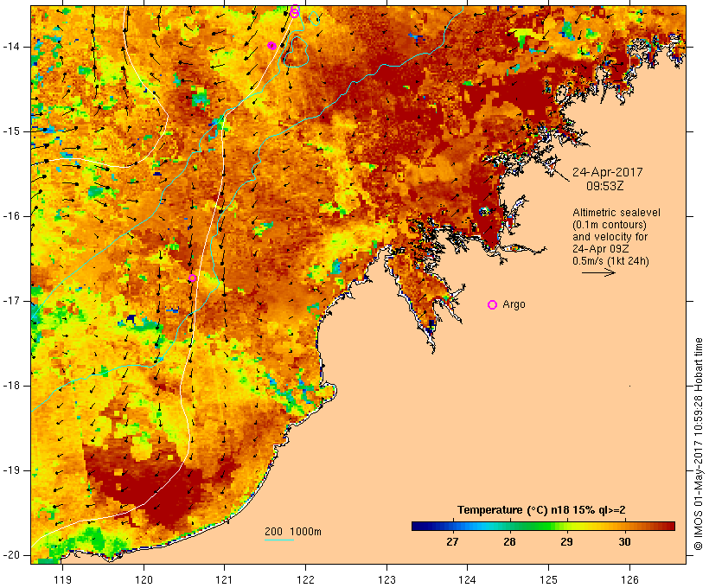Select the Argo marker near 120.6E 16.7S
Screen dimensions: 709x588
pyautogui.click(x=192, y=278)
